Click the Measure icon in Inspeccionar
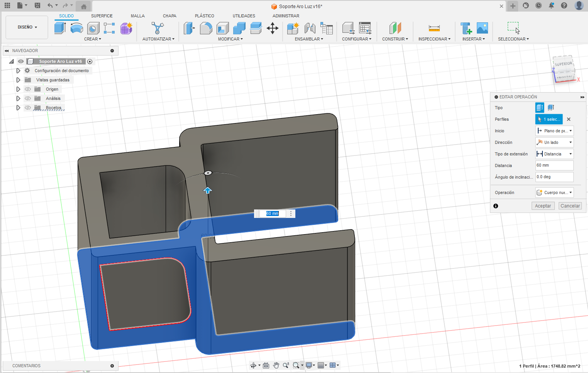The image size is (588, 373). [434, 28]
